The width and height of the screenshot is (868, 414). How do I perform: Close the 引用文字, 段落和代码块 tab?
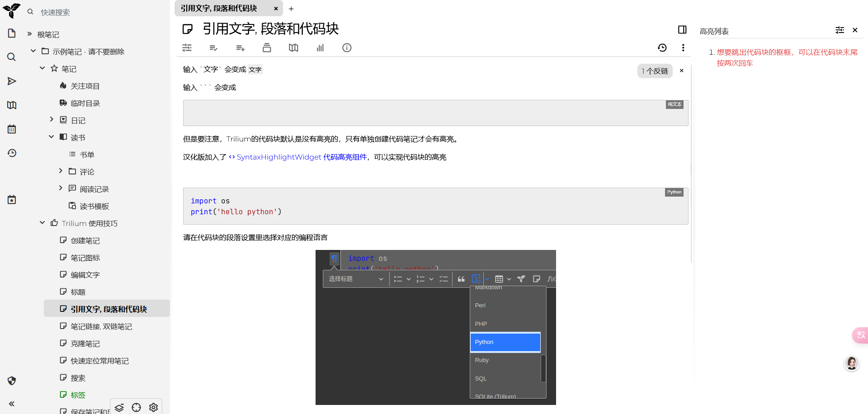(276, 9)
